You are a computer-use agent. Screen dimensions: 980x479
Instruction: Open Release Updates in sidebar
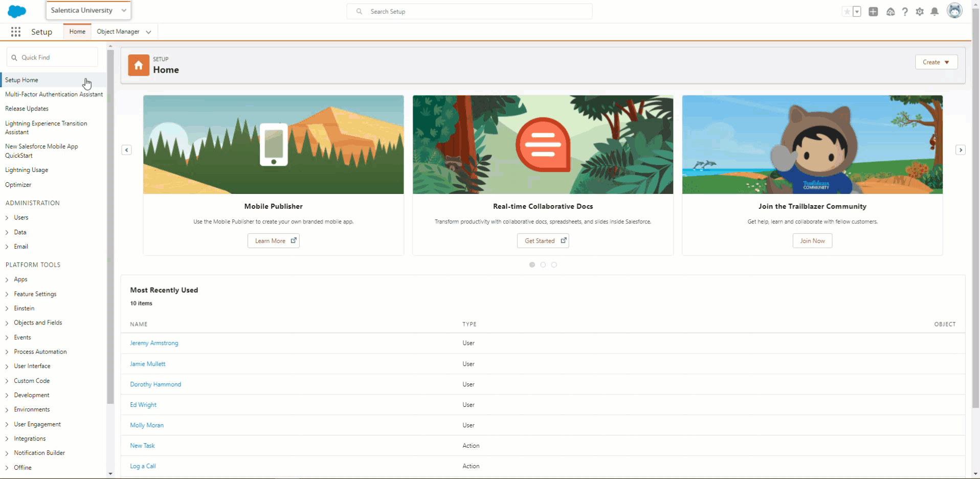pos(27,108)
